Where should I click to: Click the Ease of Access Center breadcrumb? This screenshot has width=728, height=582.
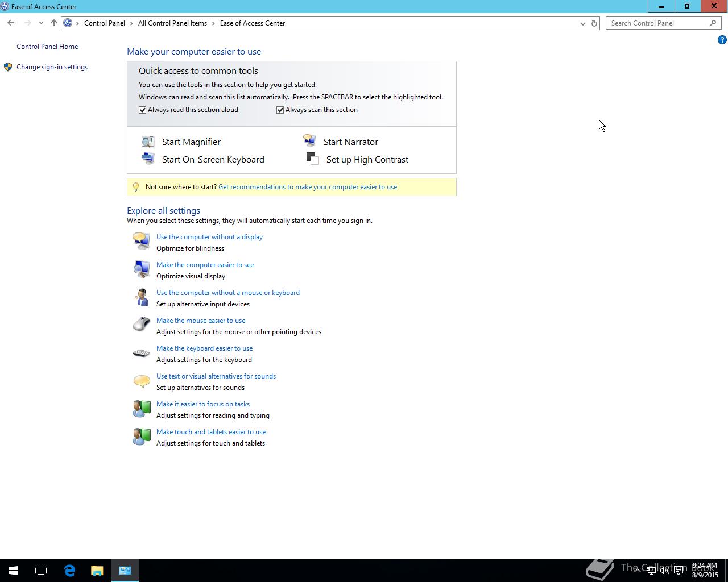253,23
